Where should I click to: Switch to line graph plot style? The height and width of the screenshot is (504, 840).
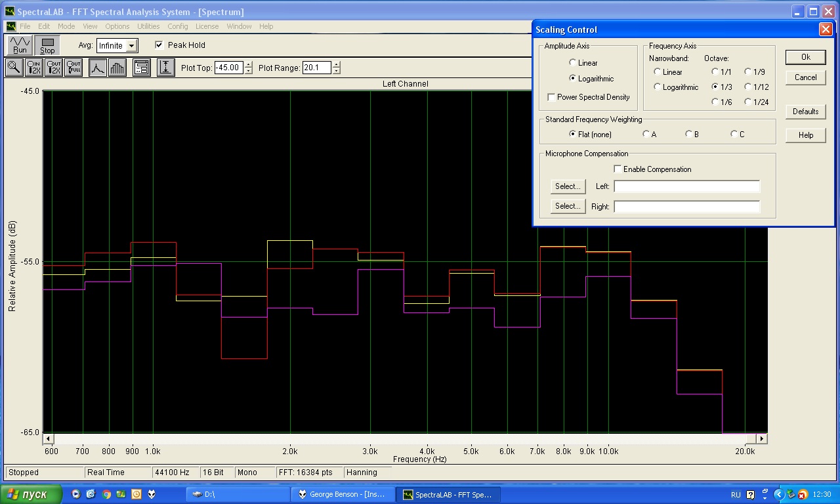(x=98, y=68)
